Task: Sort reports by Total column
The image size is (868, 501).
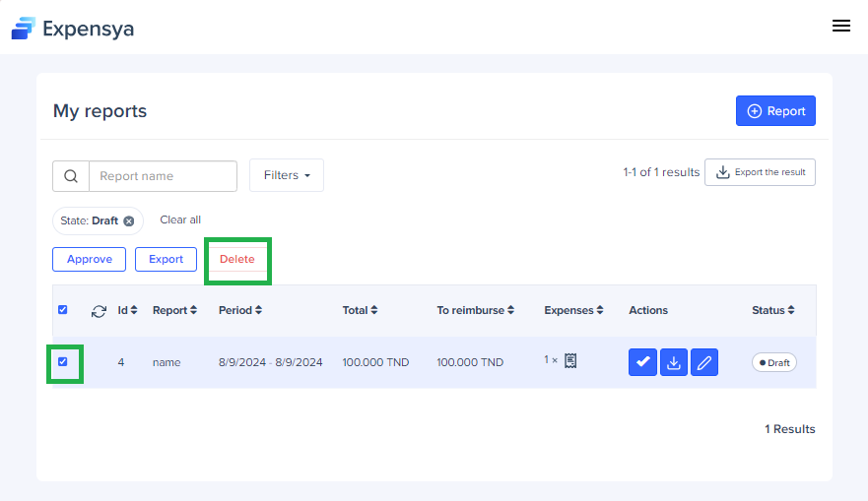Action: coord(361,310)
